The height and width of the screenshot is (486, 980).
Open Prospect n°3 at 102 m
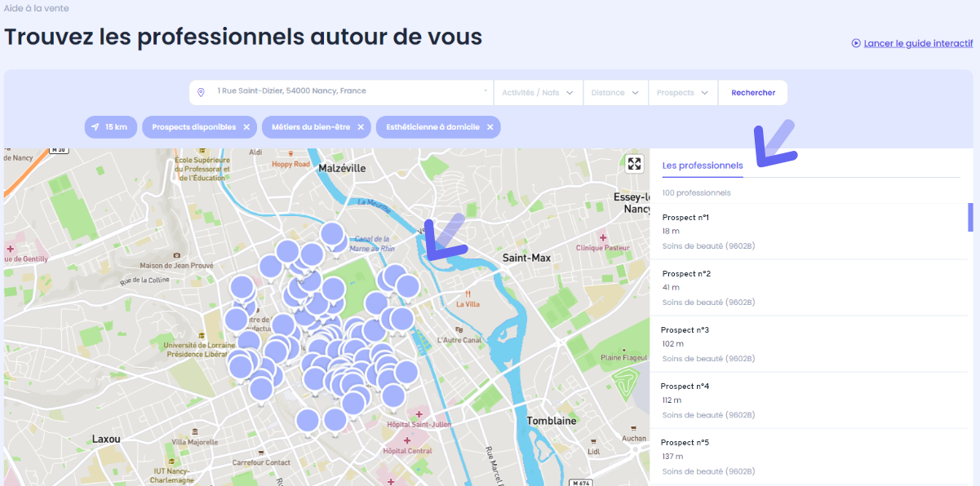[x=809, y=344]
